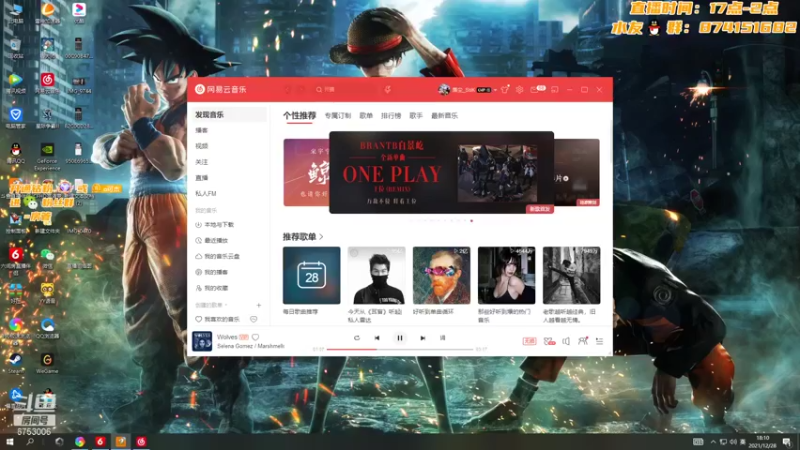800x450 pixels.
Task: Change audio quality with 无损 button
Action: pos(530,341)
